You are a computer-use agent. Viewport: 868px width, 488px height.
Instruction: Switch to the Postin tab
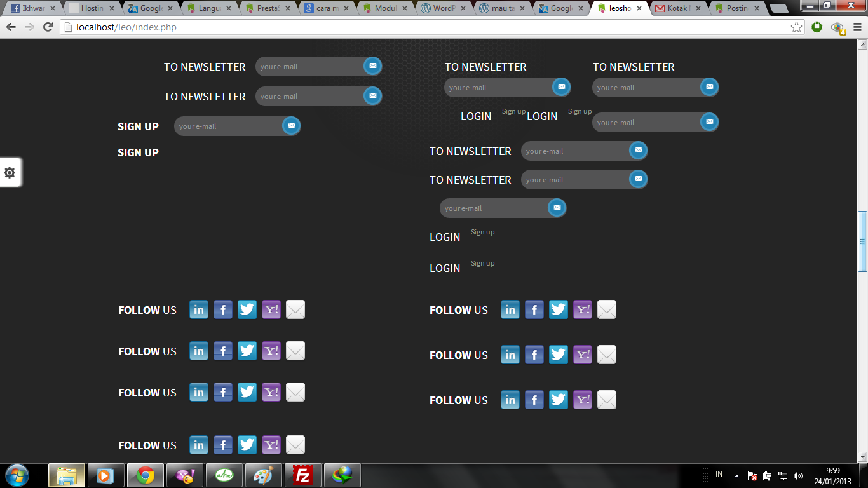coord(737,8)
